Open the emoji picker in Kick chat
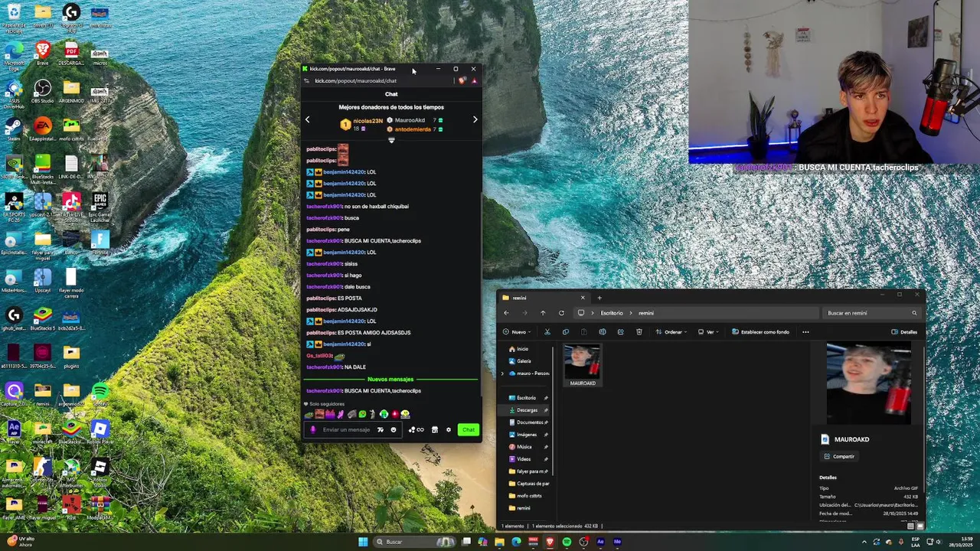The width and height of the screenshot is (980, 551). tap(394, 429)
